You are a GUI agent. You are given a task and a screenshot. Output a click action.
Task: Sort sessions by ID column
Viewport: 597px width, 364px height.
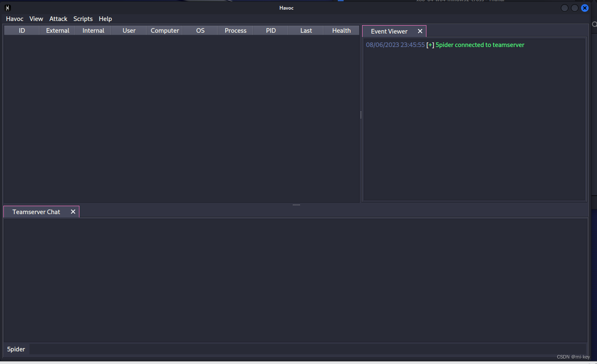(x=22, y=31)
